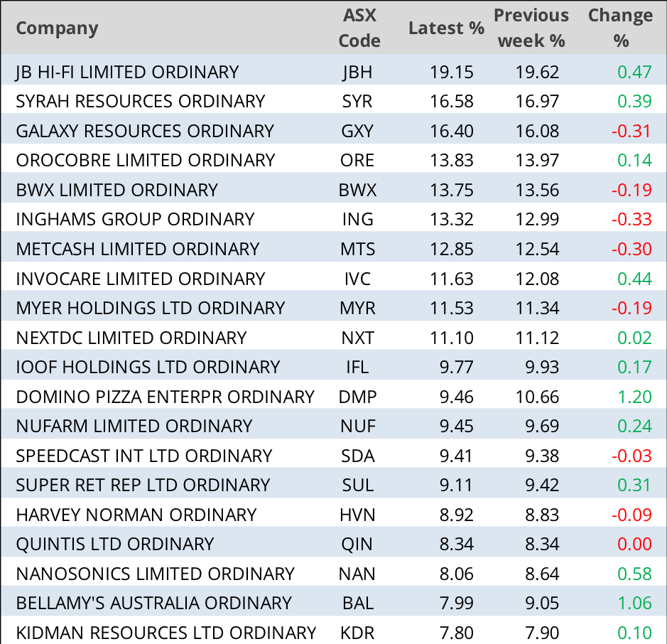Click the green 1.20 change value

click(x=634, y=397)
